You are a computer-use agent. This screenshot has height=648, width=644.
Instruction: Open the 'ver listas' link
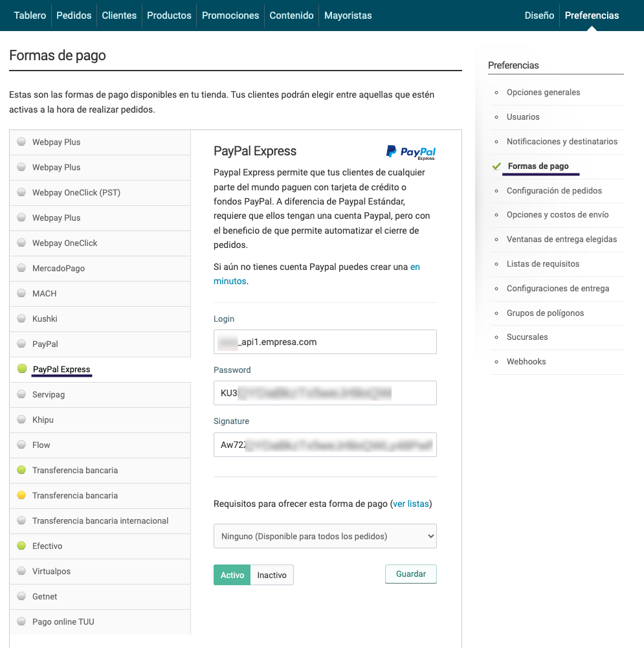[410, 504]
